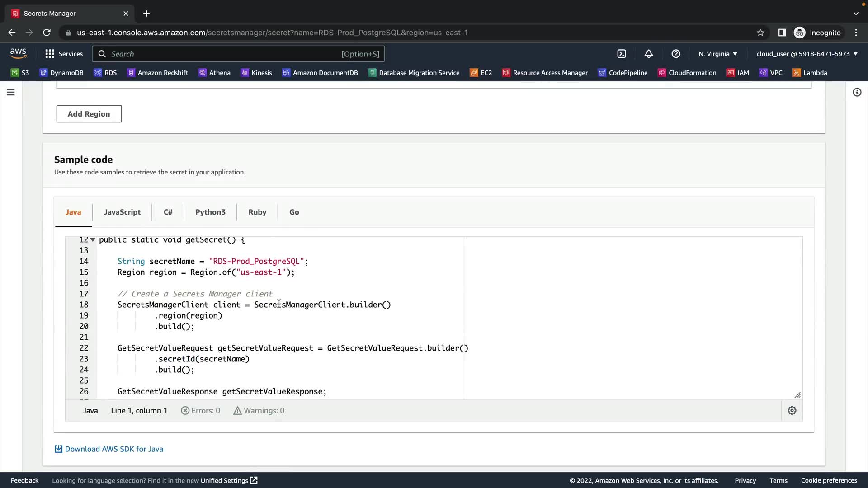Click the code editor resize handle
The image size is (868, 488).
pyautogui.click(x=797, y=395)
